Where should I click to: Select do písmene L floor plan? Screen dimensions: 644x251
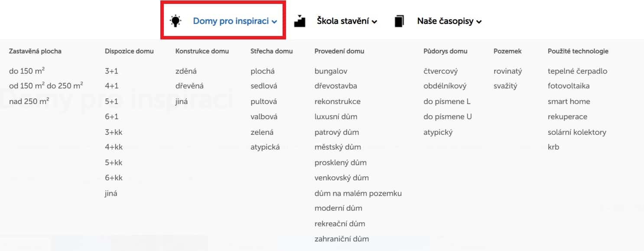click(x=447, y=101)
